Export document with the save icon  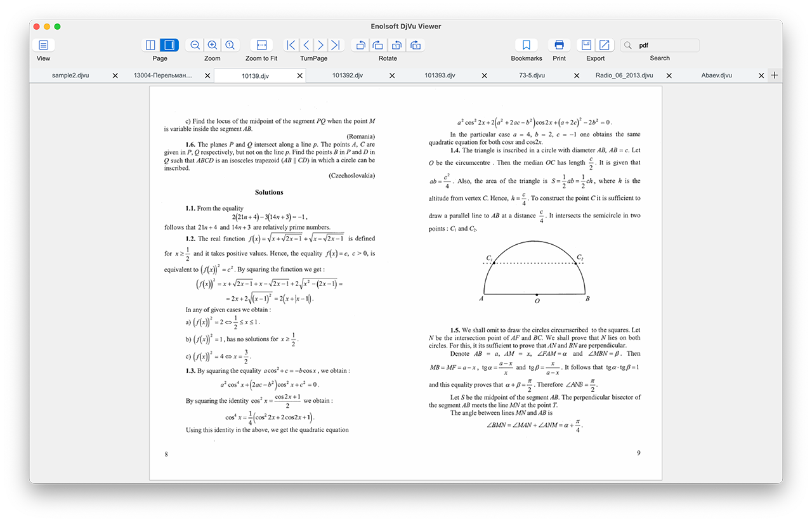(x=587, y=45)
